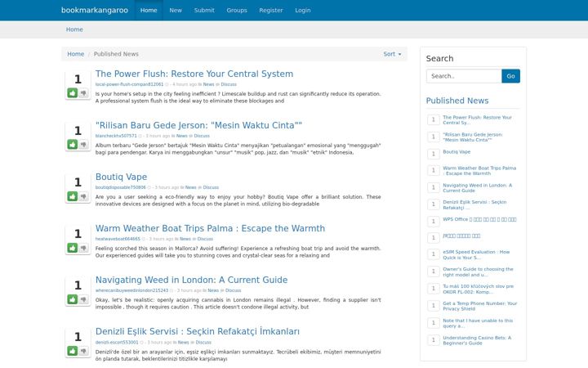Open sidebar link 'Get a Temp Phone Number'
588x368 pixels.
pos(479,306)
